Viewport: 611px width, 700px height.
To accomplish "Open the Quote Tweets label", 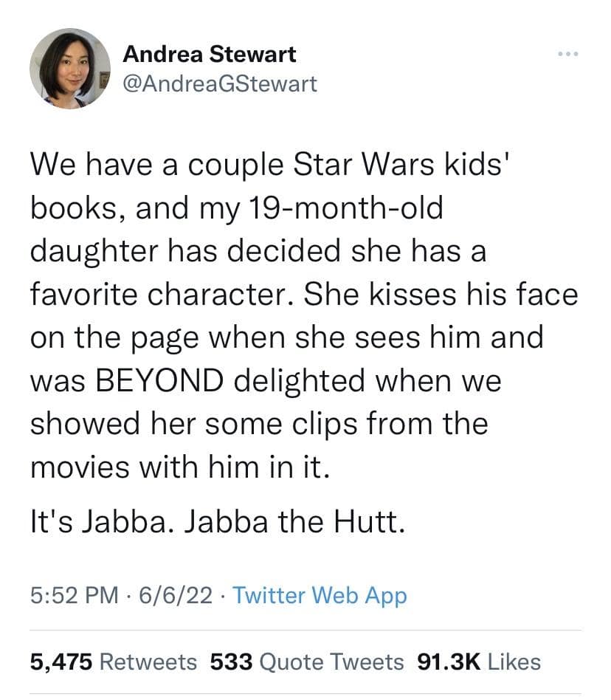I will [332, 661].
